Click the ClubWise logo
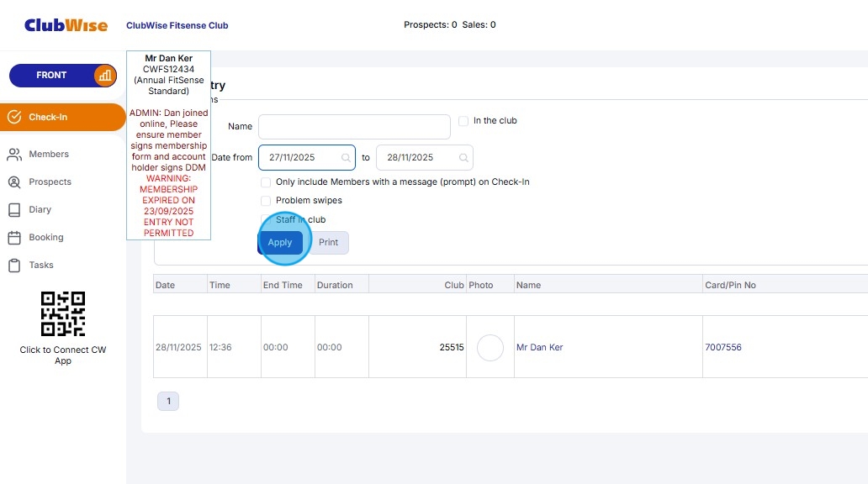868x484 pixels. (x=66, y=25)
